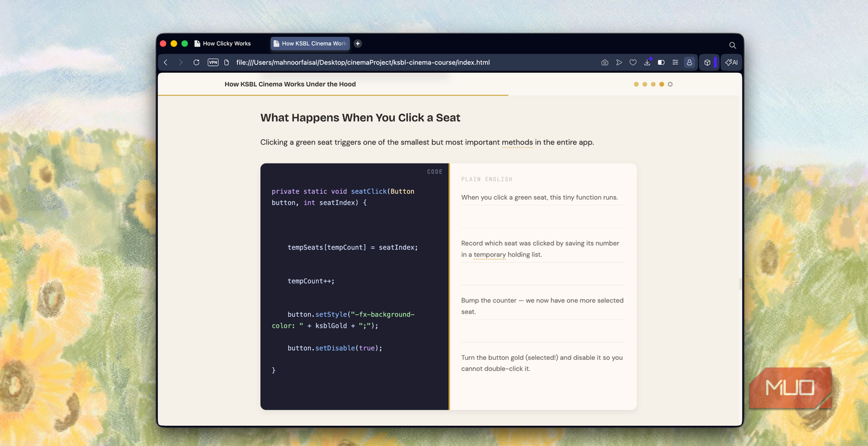
Task: Click 'Turn the button gold' explanation text
Action: tap(542, 363)
